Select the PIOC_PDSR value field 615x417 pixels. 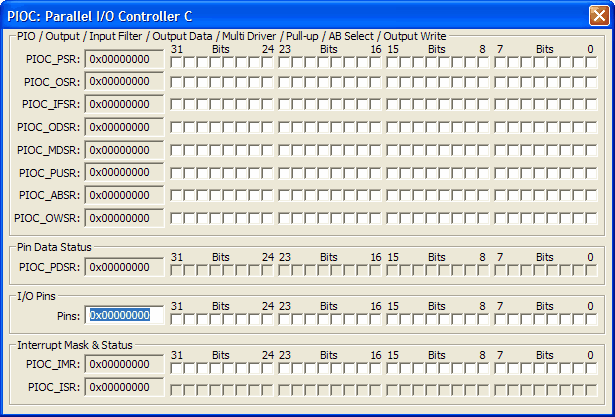[x=124, y=268]
